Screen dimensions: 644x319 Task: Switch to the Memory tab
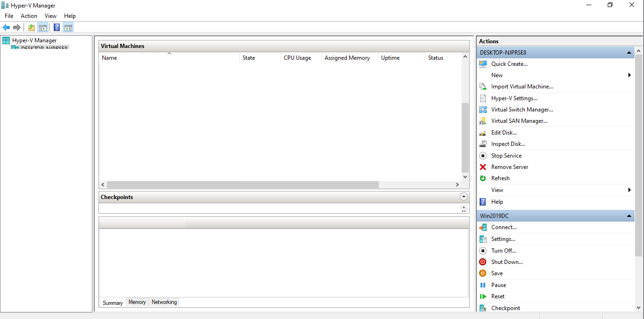click(x=137, y=302)
